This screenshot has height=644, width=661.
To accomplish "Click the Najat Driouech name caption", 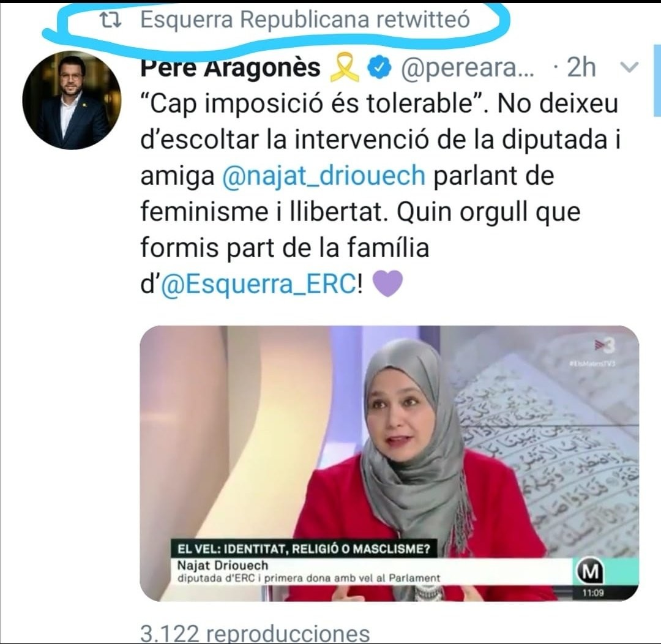I will tap(223, 564).
